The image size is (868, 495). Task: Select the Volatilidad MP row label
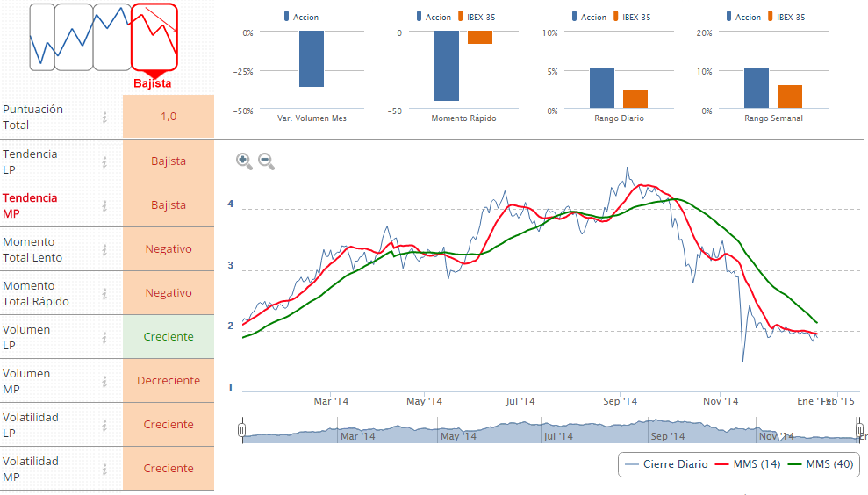(31, 469)
